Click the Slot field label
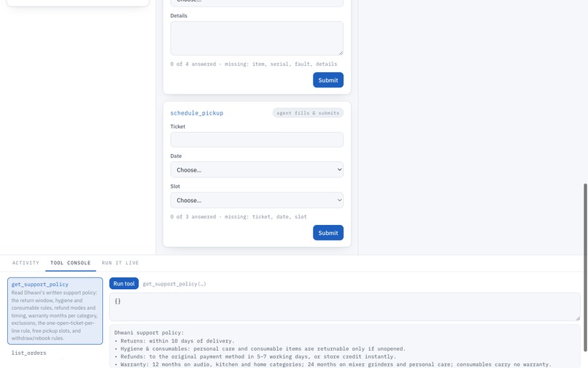This screenshot has height=368, width=588. (x=175, y=186)
